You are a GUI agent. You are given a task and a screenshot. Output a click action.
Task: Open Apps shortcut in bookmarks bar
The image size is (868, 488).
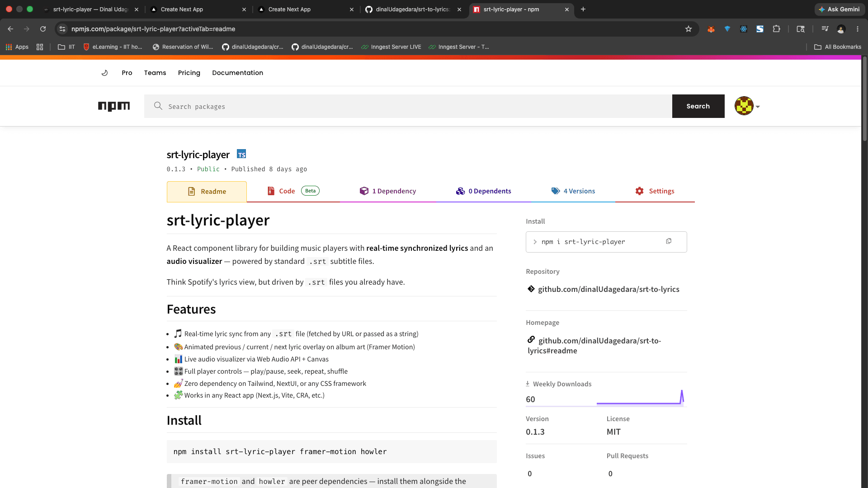coord(17,47)
